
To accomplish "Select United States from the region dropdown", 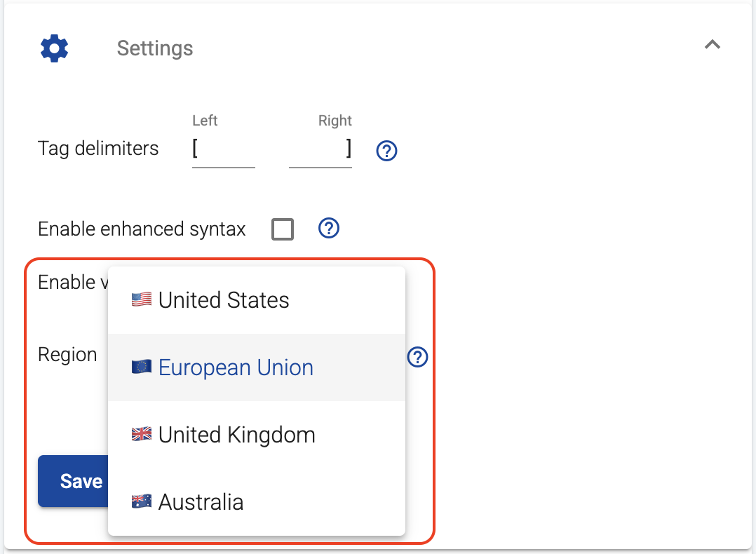I will [x=224, y=299].
